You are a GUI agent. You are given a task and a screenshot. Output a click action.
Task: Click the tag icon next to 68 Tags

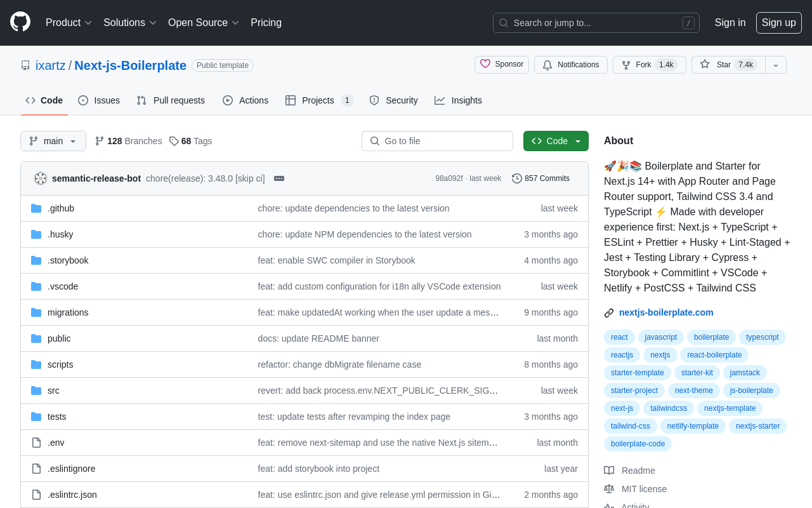174,140
